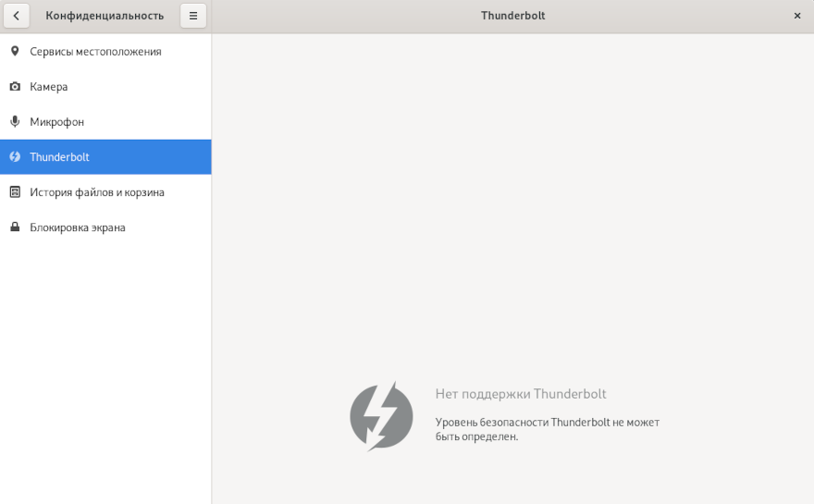Click the Конфиденциальность panel title
814x504 pixels.
point(105,16)
